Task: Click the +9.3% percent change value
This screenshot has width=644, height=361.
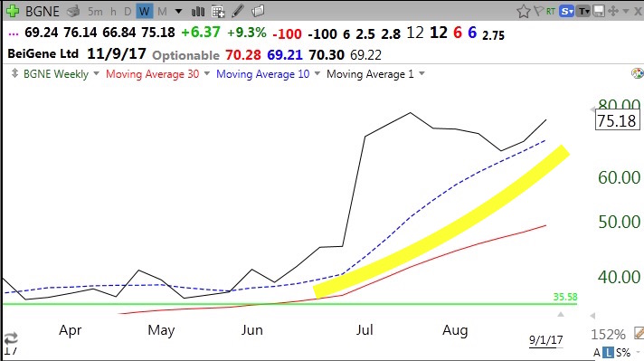Action: 247,32
